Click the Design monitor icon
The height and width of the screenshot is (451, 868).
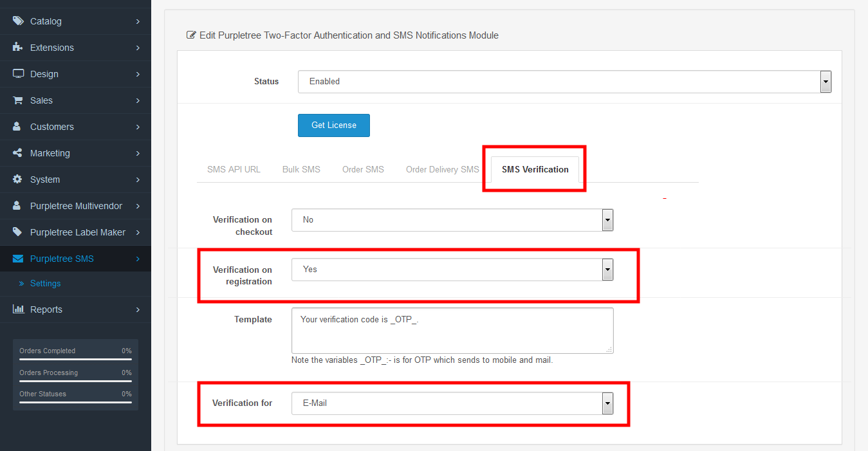pos(18,74)
